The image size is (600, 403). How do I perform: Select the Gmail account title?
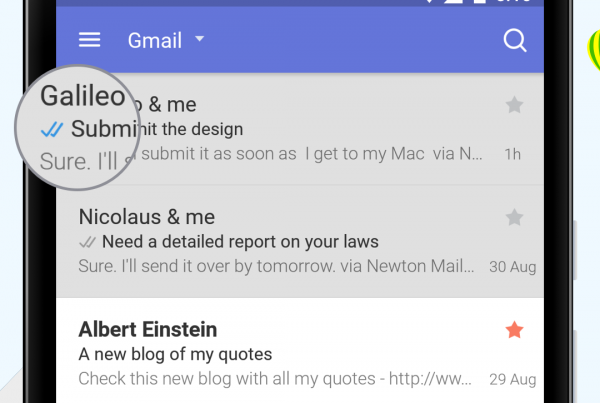tap(155, 40)
